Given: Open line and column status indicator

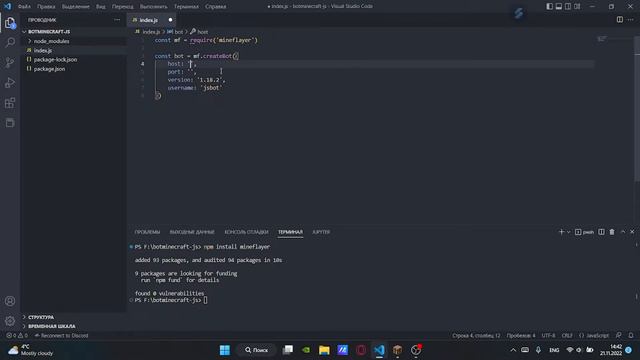Looking at the screenshot, I should (476, 336).
